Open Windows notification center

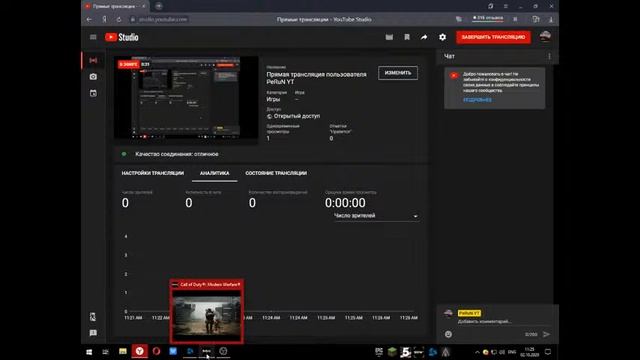click(548, 351)
